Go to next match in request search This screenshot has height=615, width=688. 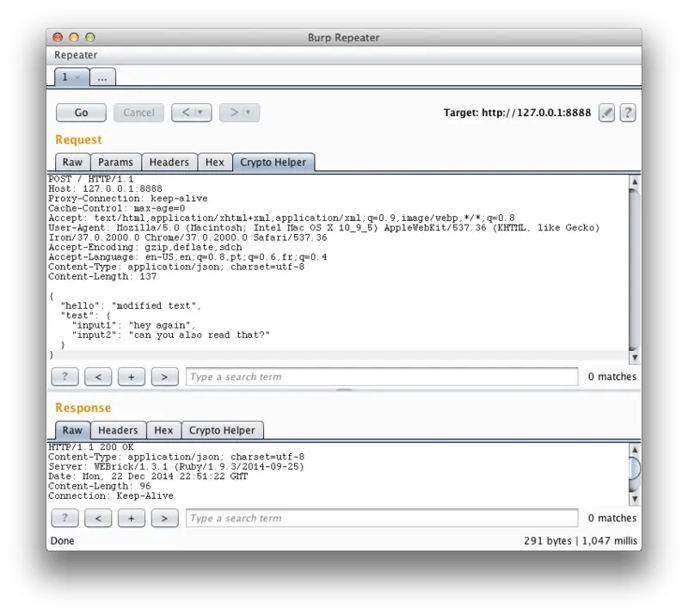click(x=164, y=377)
